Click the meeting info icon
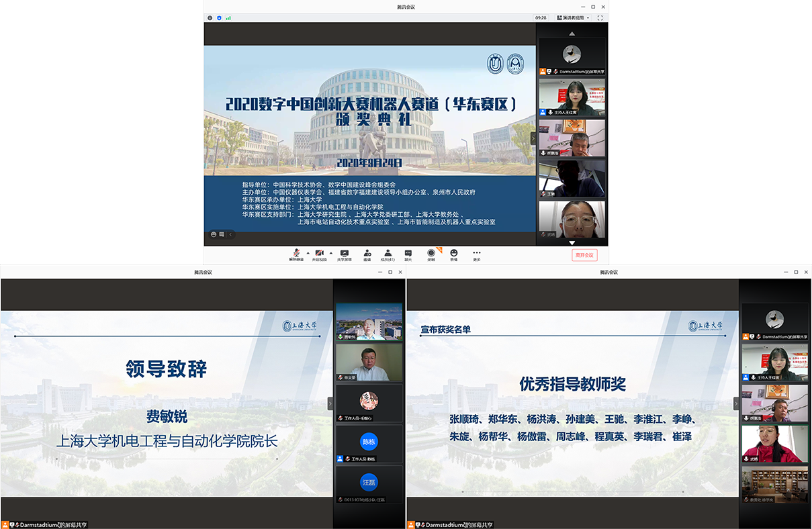Screen dimensions: 812x529 point(210,18)
